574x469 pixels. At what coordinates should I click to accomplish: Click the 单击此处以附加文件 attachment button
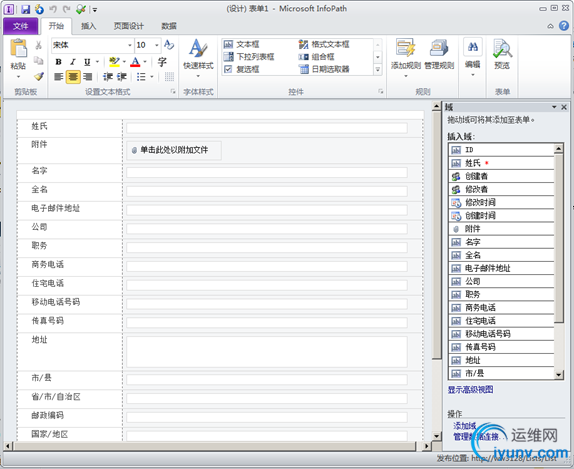174,150
